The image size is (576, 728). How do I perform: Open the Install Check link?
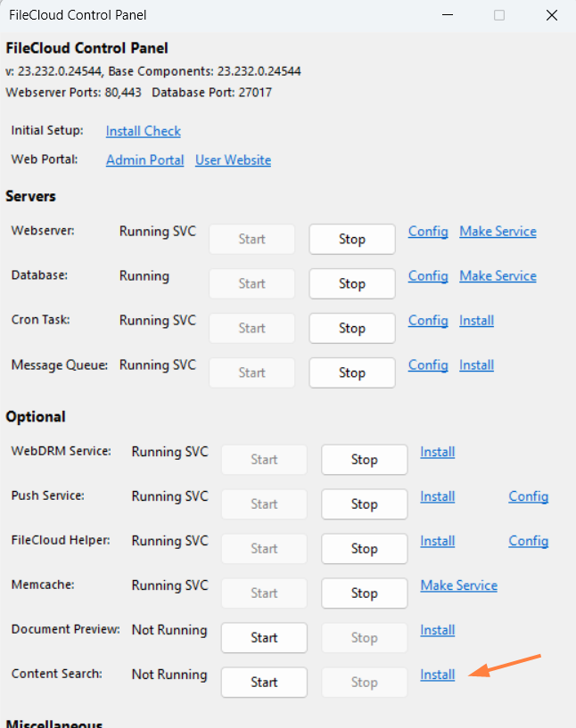click(x=143, y=131)
